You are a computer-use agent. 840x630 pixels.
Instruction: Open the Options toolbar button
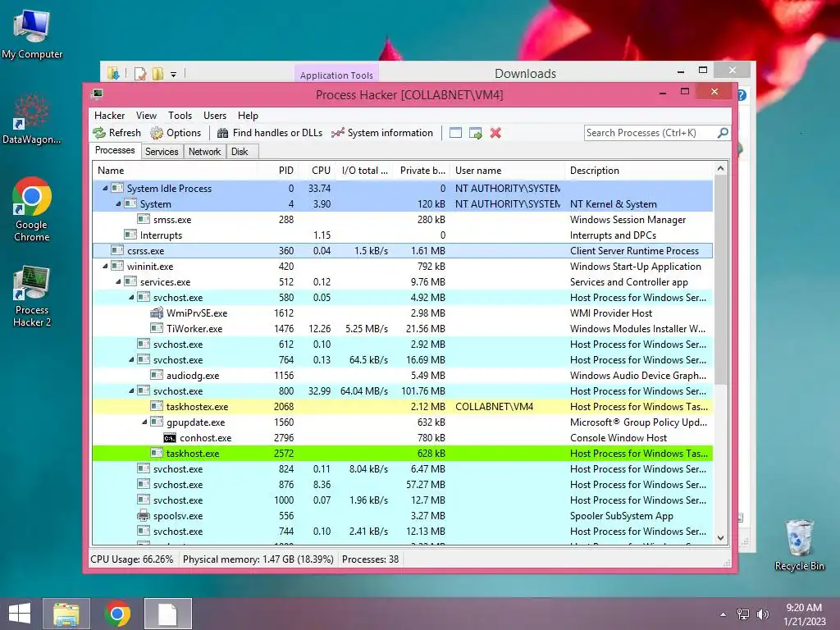pos(176,133)
